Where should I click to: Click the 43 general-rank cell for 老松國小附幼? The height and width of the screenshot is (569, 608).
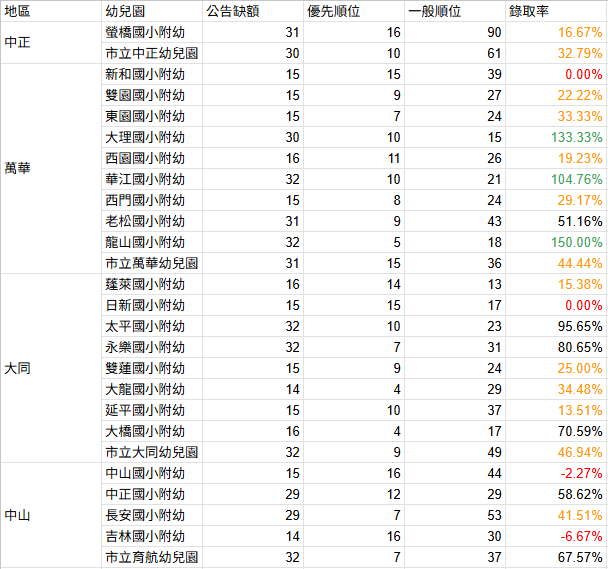click(455, 221)
